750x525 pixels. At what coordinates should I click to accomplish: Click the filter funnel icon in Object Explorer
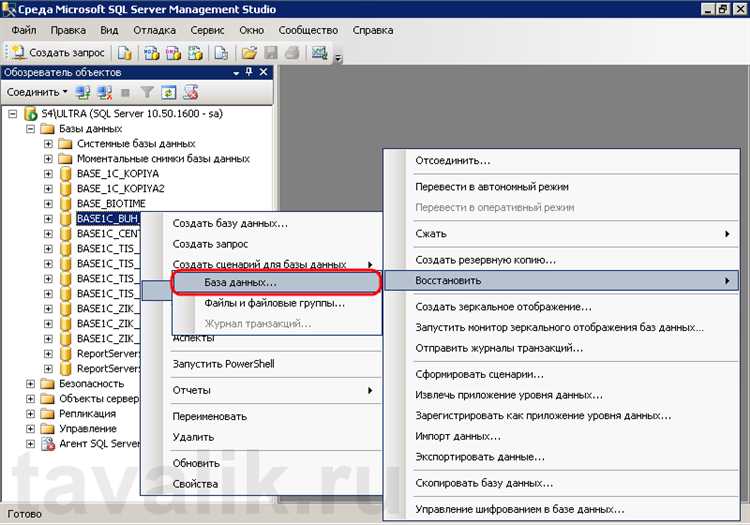[147, 92]
